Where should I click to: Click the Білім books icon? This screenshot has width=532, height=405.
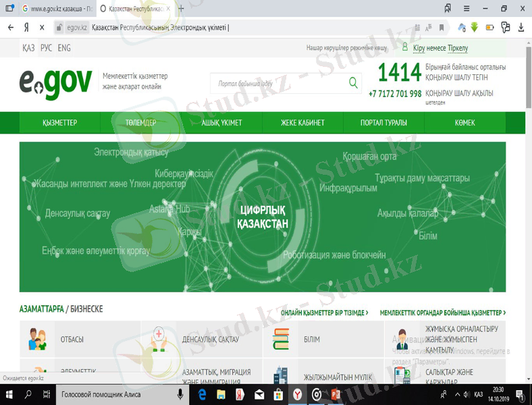(281, 339)
